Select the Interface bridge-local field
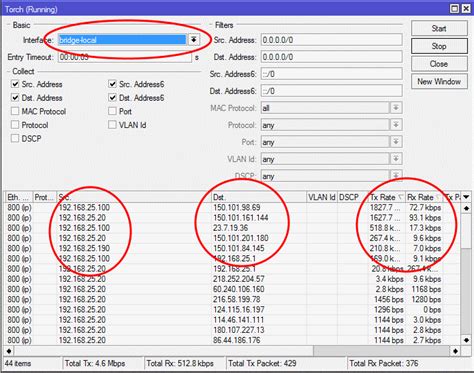Image resolution: width=474 pixels, height=373 pixels. (x=122, y=40)
